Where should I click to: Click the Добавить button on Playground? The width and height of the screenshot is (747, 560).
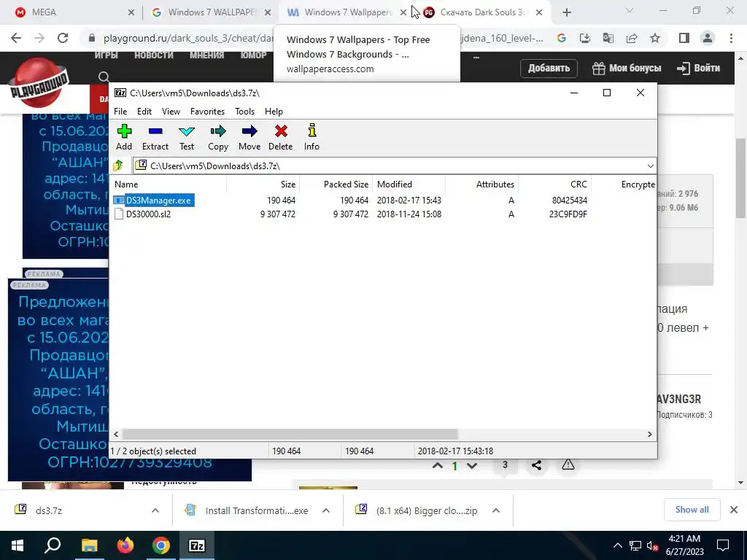pyautogui.click(x=549, y=68)
